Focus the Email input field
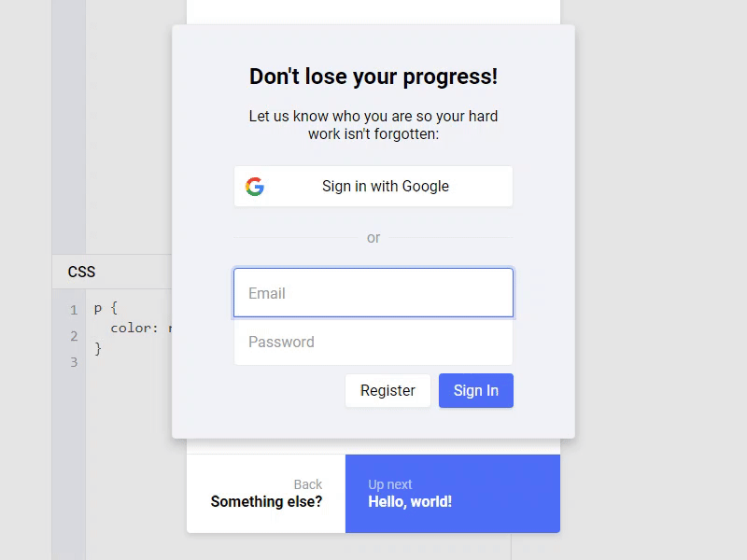 coord(373,293)
